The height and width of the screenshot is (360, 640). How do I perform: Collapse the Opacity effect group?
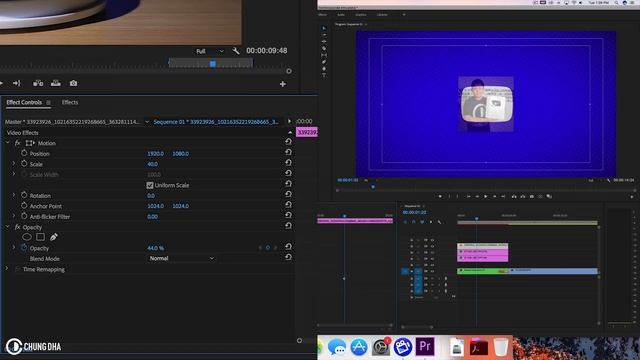[7, 227]
